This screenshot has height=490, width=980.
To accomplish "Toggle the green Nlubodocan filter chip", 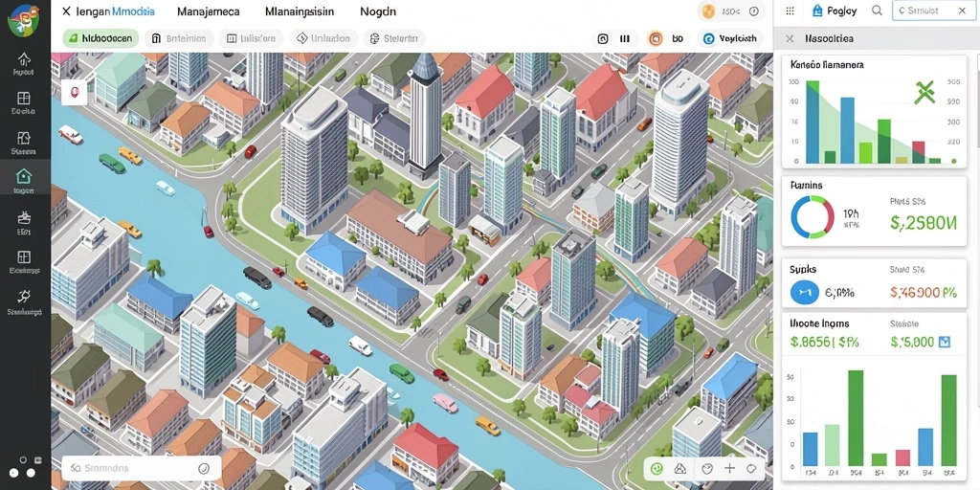I will coord(100,38).
